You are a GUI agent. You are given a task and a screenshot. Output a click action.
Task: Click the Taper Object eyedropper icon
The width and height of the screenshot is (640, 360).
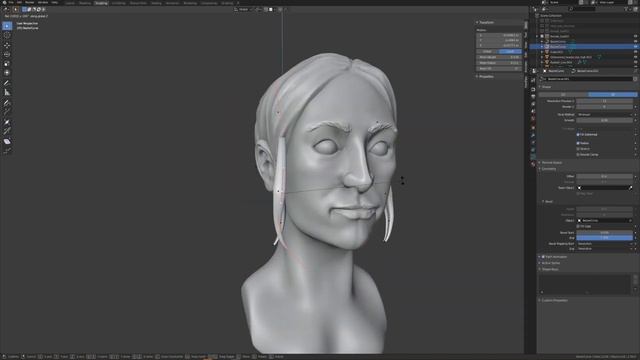point(631,188)
